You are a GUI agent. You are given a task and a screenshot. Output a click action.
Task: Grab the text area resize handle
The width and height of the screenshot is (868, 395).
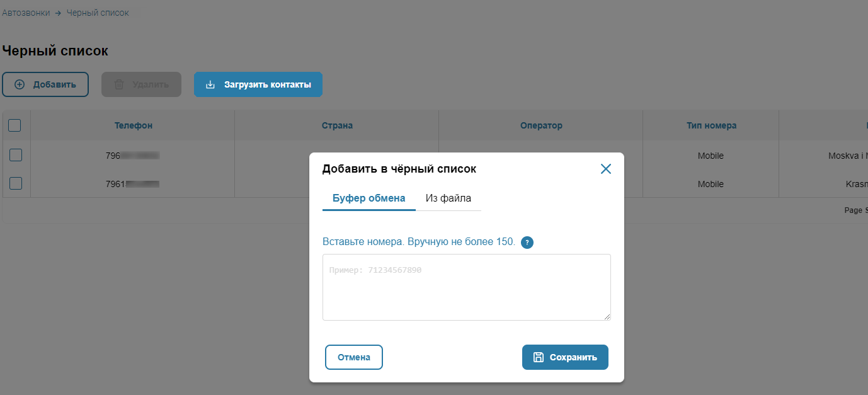[x=607, y=316]
